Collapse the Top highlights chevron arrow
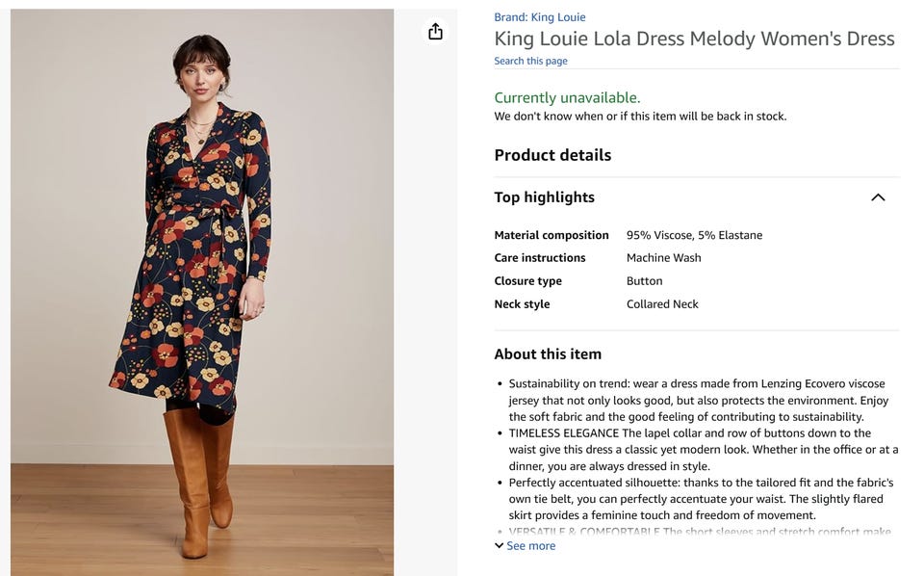The height and width of the screenshot is (576, 924). coord(877,197)
